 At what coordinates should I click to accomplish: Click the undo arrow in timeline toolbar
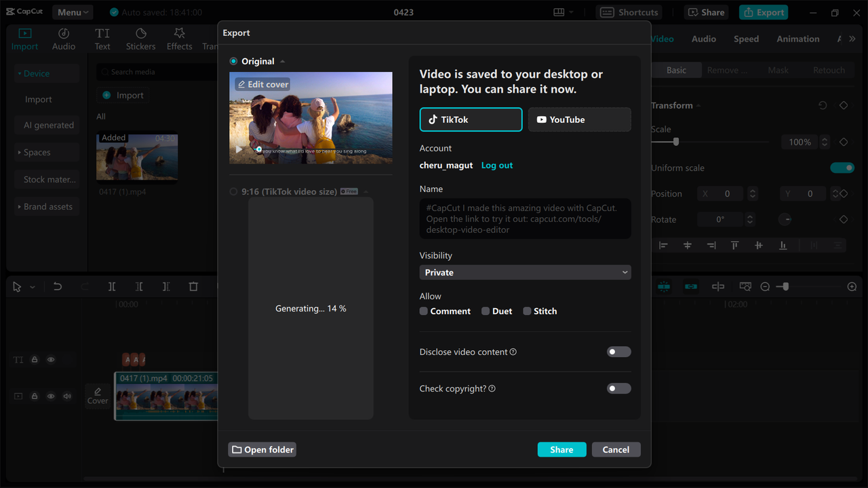tap(58, 287)
